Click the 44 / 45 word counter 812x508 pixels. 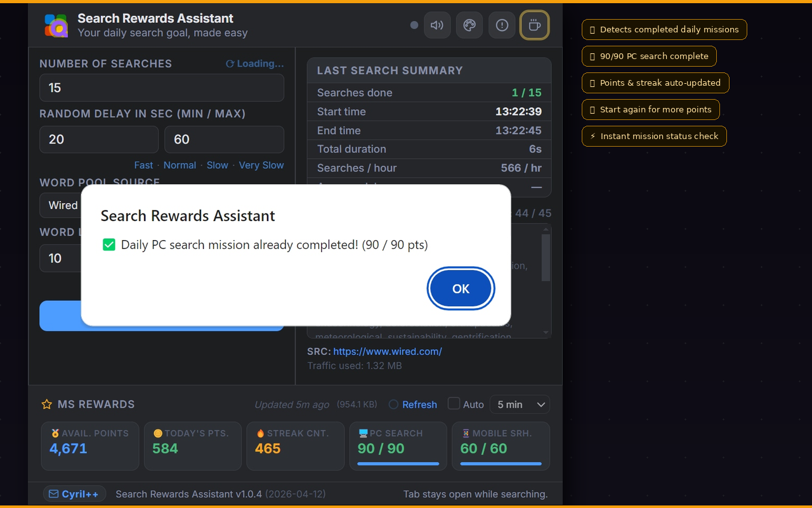pyautogui.click(x=533, y=213)
